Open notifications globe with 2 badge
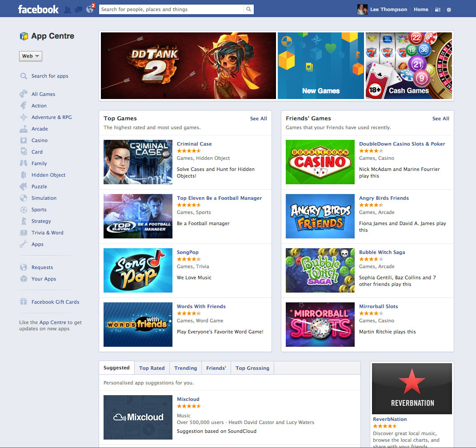Viewport: 476px width, 448px height. pyautogui.click(x=90, y=9)
